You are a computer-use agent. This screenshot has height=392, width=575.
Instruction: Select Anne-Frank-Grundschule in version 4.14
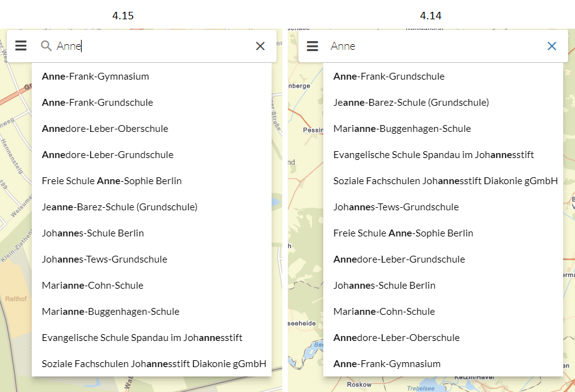pos(389,76)
